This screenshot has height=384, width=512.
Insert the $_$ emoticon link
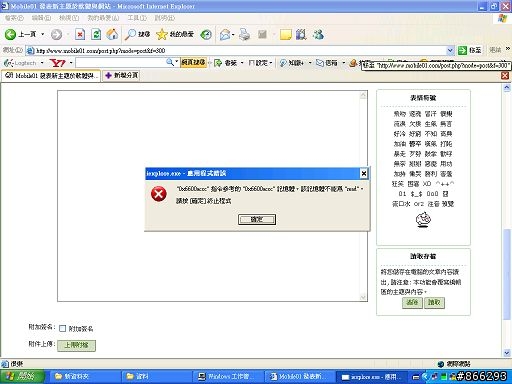(417, 194)
